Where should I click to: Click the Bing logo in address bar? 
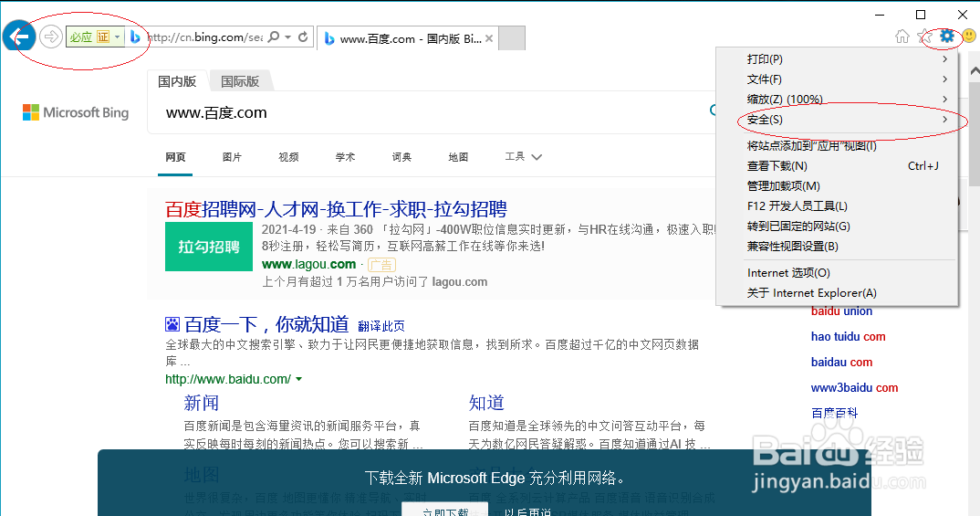135,37
